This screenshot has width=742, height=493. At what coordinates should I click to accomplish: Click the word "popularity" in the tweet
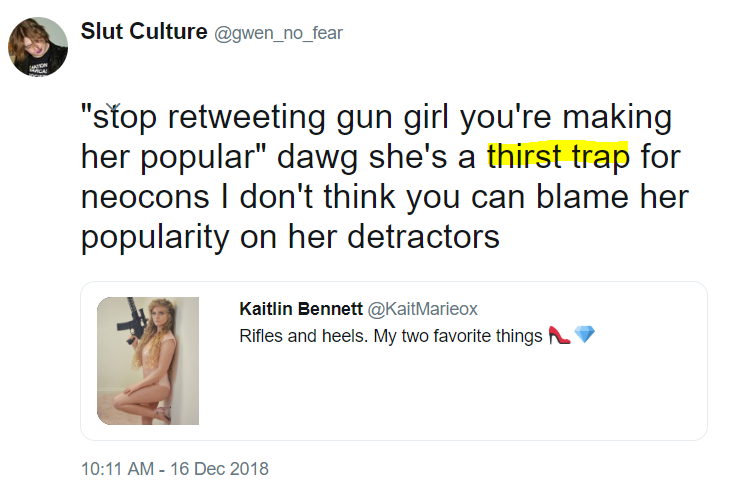click(x=155, y=238)
